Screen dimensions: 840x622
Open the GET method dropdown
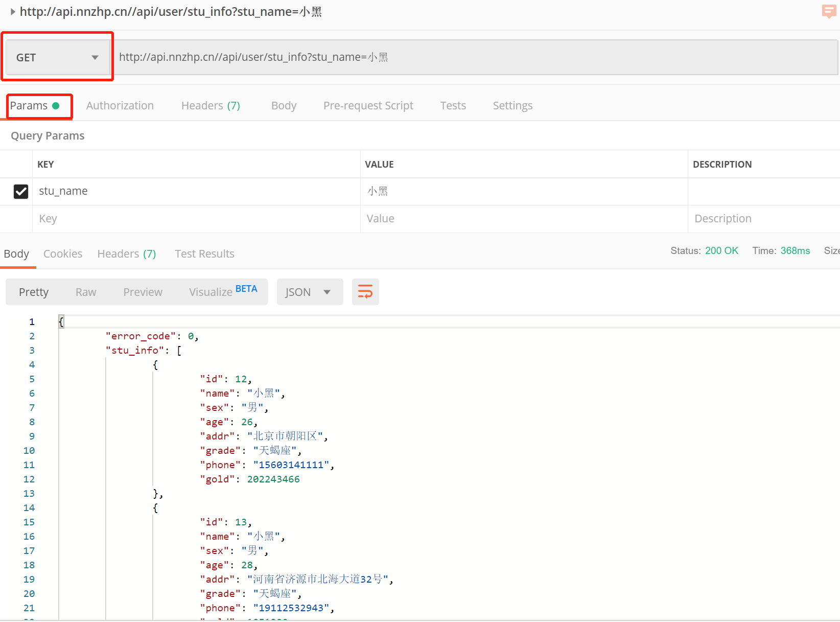coord(58,57)
